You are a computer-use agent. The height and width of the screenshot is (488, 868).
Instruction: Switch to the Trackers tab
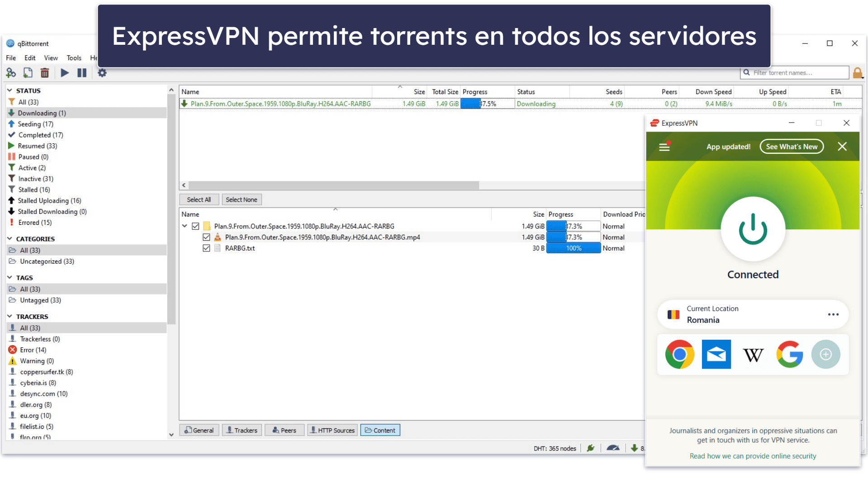click(x=242, y=430)
